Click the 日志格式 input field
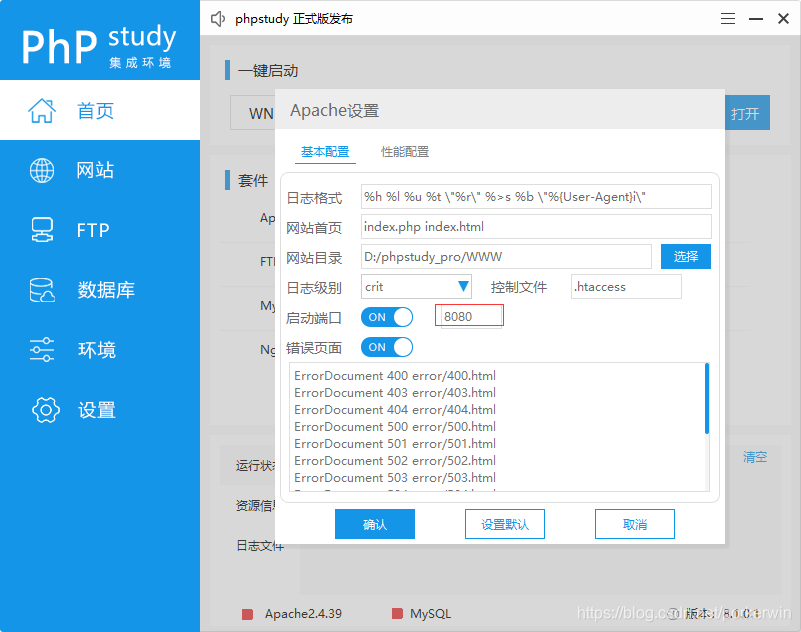This screenshot has height=632, width=801. click(536, 197)
